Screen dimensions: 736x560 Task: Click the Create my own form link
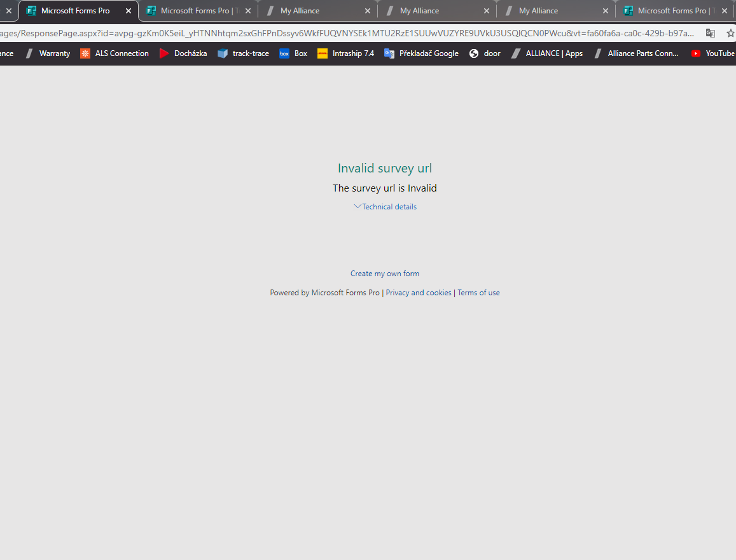click(385, 274)
